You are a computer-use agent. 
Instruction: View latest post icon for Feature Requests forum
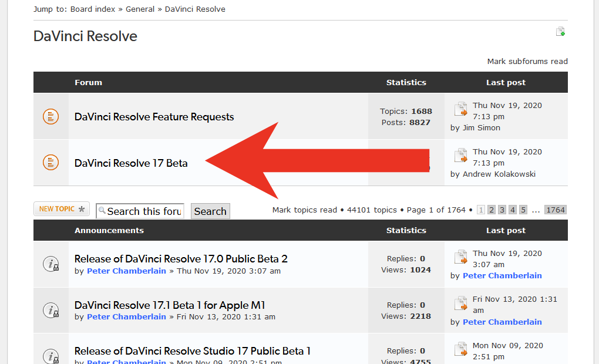coord(461,109)
